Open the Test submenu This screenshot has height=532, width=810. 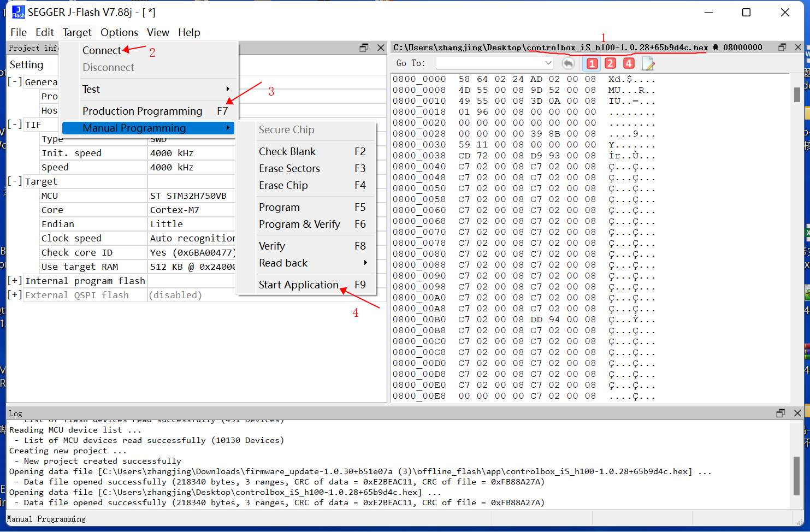(x=149, y=89)
